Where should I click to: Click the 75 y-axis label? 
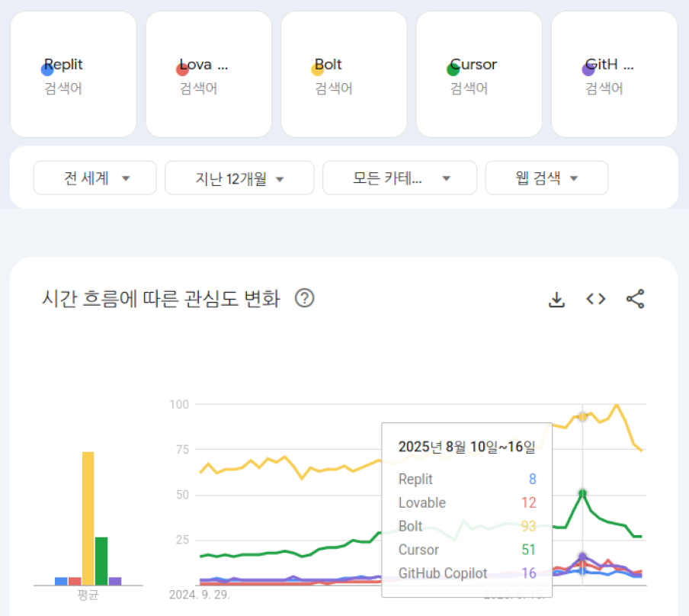click(x=182, y=449)
